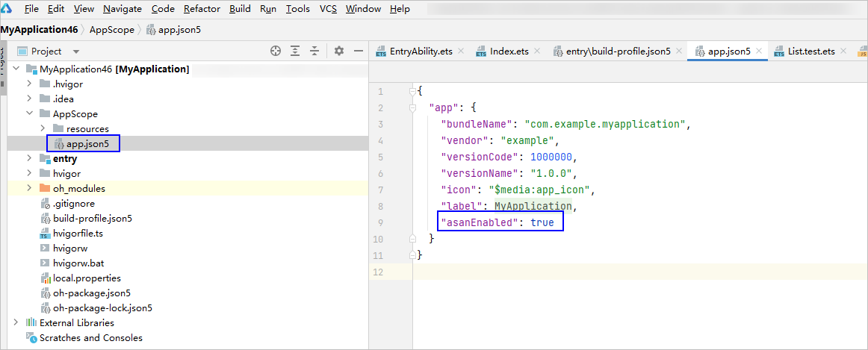This screenshot has height=350, width=868.
Task: Click the AppScope breadcrumb
Action: click(x=111, y=30)
